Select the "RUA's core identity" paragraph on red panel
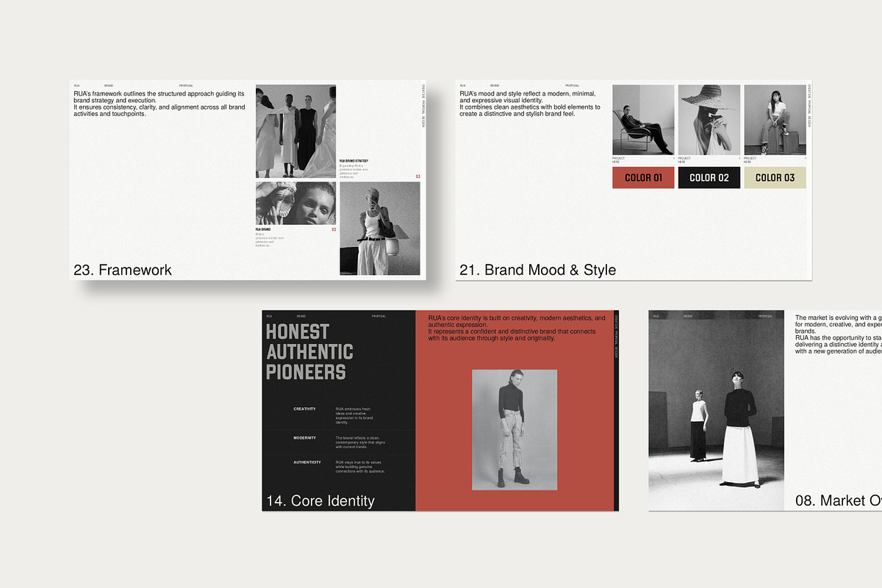882x588 pixels. point(517,328)
